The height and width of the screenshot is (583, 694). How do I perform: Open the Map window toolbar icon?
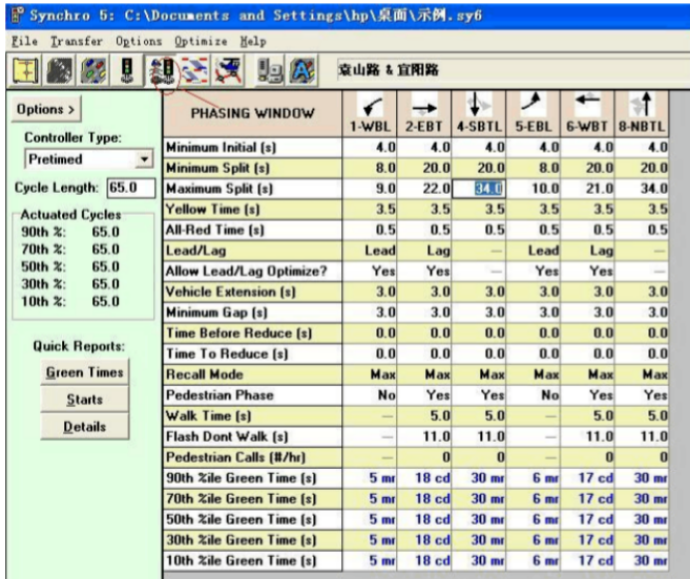click(x=25, y=70)
